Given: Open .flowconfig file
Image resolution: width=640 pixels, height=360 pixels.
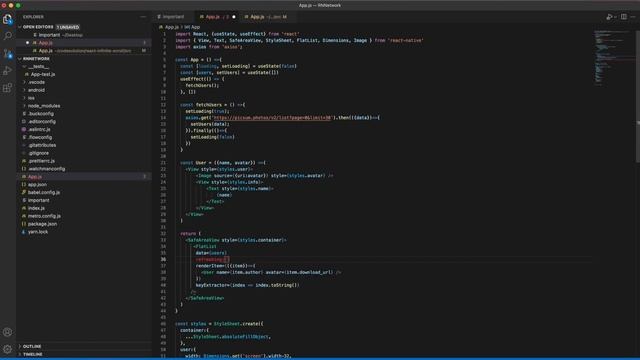Looking at the screenshot, I should [x=40, y=138].
